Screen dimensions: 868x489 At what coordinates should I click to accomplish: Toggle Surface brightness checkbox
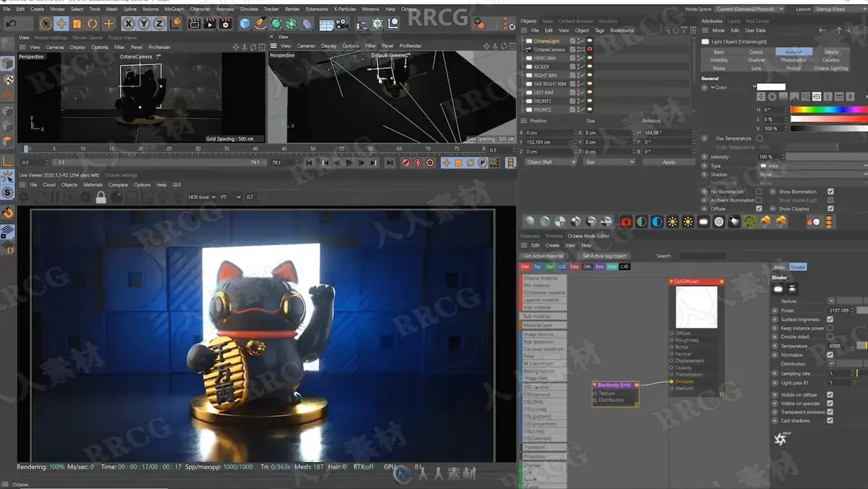click(830, 319)
